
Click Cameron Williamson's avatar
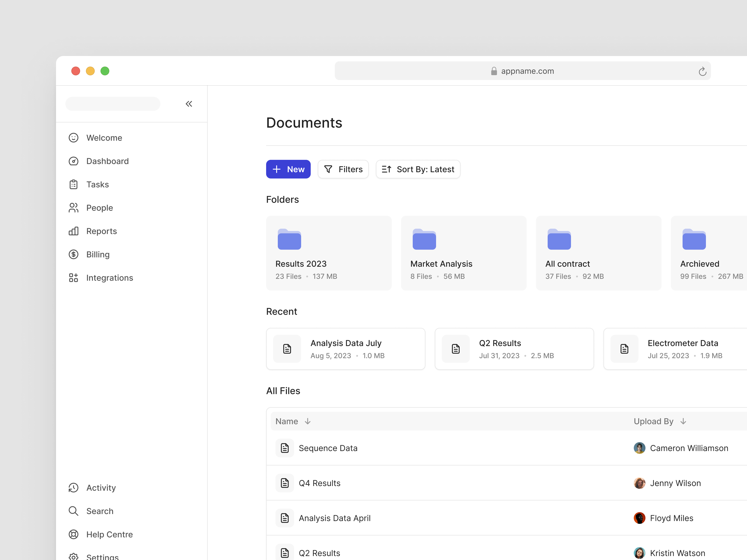[x=639, y=448]
